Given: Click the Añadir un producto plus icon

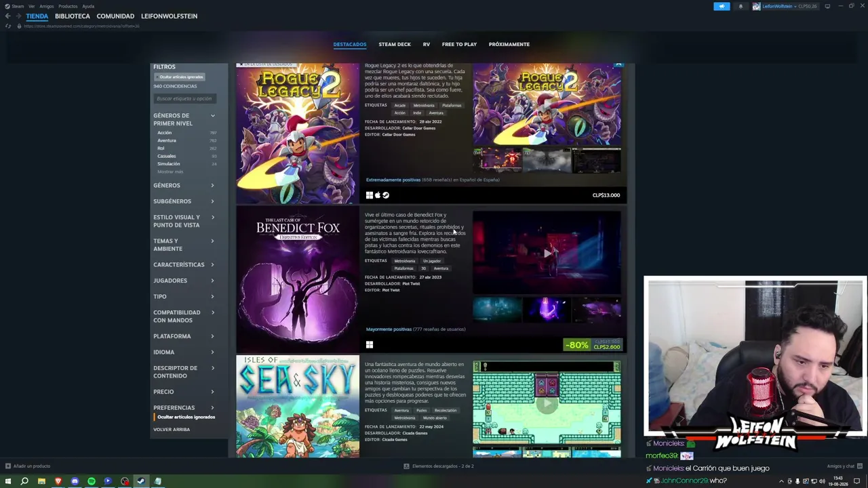Looking at the screenshot, I should (8, 466).
